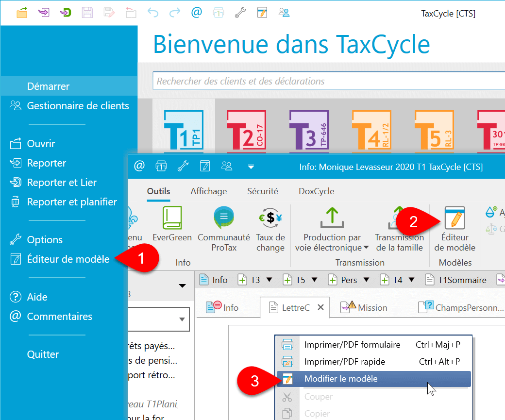Open the dropdown arrow next to T5
This screenshot has width=505, height=420.
tap(314, 280)
